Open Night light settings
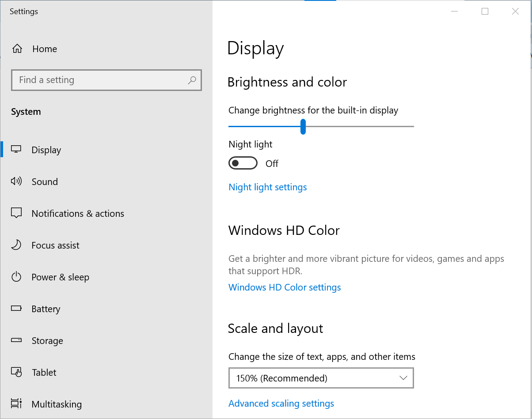The height and width of the screenshot is (419, 532). [x=267, y=187]
